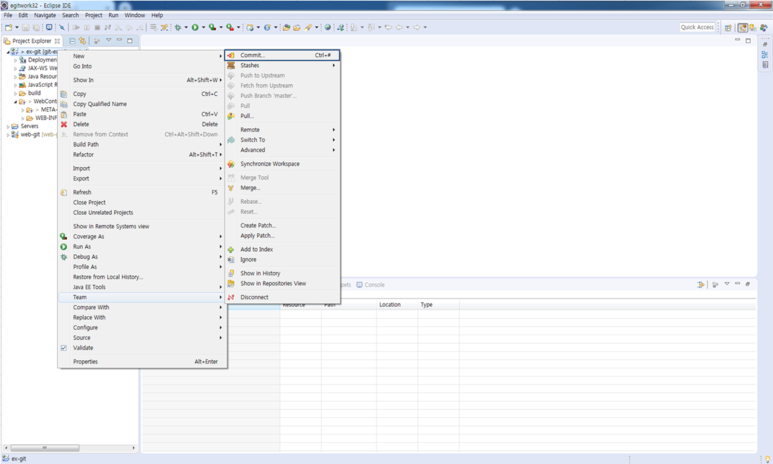Click the Type column header

pyautogui.click(x=438, y=305)
